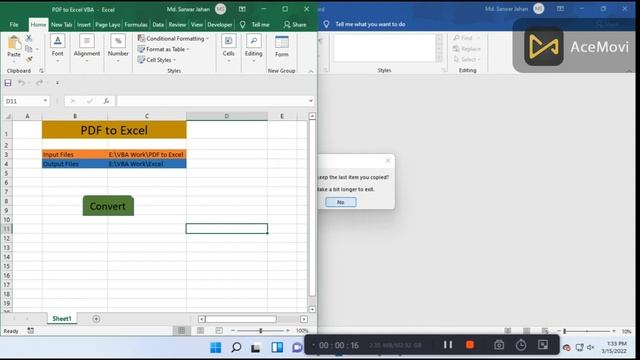Click the Share button in Excel
Viewport: 640px width, 360px height.
295,24
